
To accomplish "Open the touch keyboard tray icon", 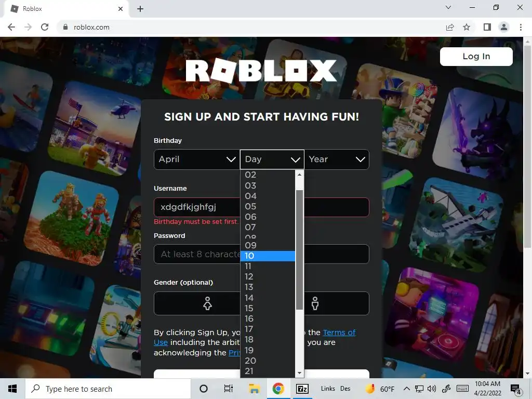I will tap(462, 389).
